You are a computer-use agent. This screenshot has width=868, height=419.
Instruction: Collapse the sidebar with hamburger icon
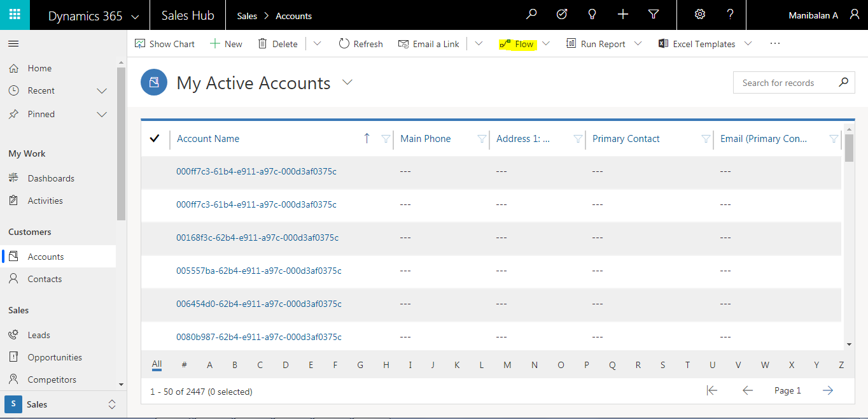pyautogui.click(x=13, y=44)
